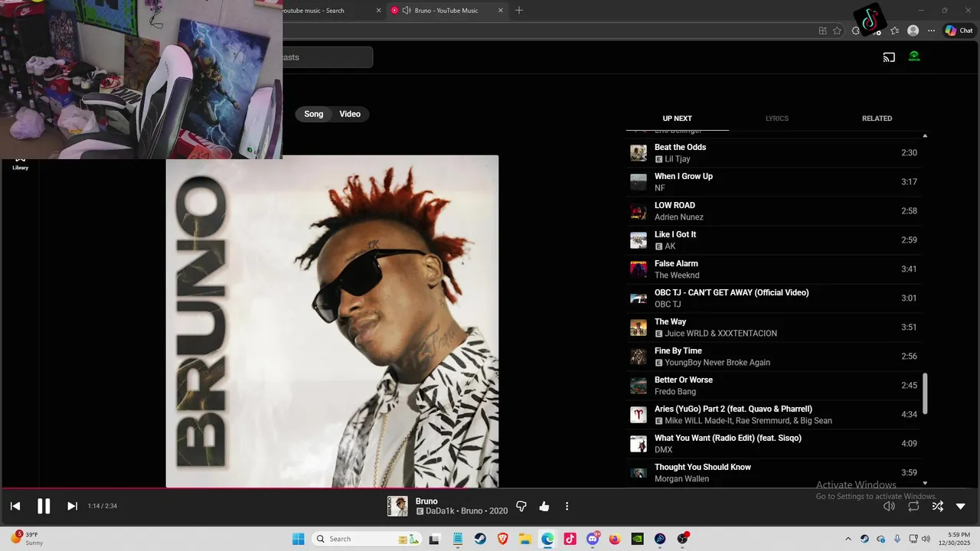Add this page to favorites star
Image resolution: width=980 pixels, height=551 pixels.
(x=837, y=31)
